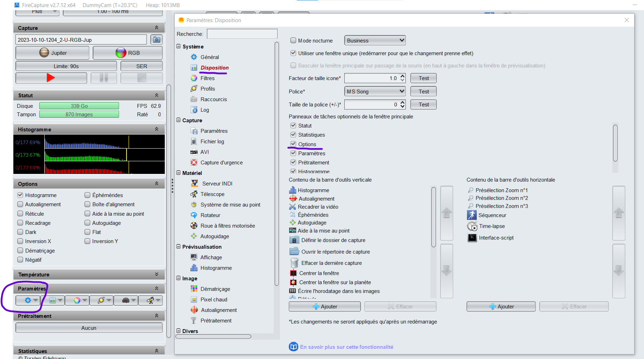Collapse the Capture tree section
The image size is (644, 359).
(x=178, y=120)
